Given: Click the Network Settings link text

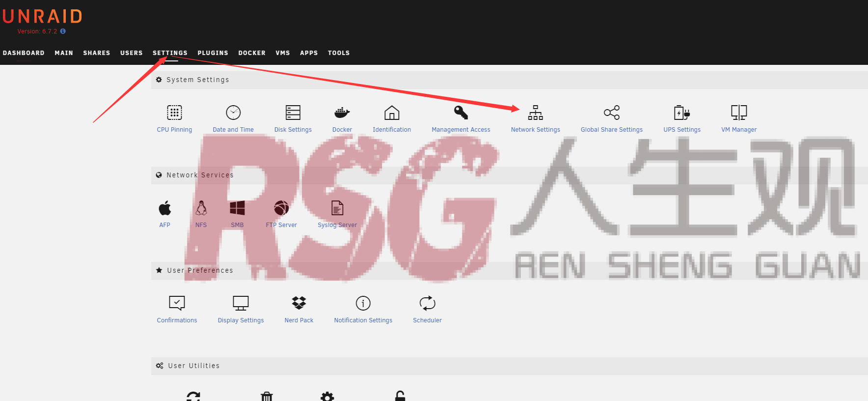Looking at the screenshot, I should (x=536, y=130).
